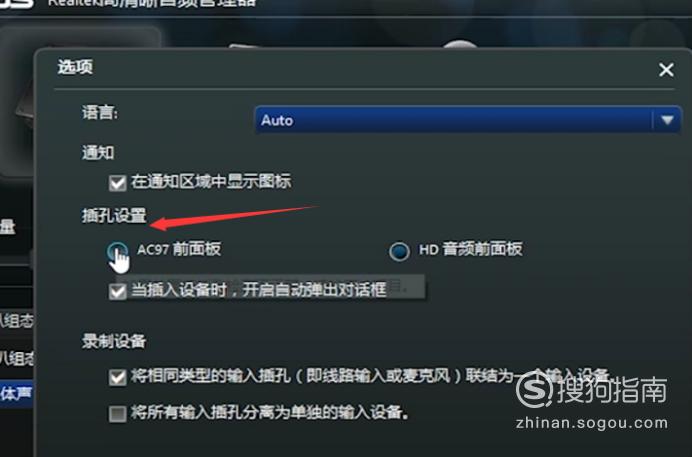Click the Realtek高清晰音频管理器 window title
The width and height of the screenshot is (692, 457).
click(x=151, y=3)
